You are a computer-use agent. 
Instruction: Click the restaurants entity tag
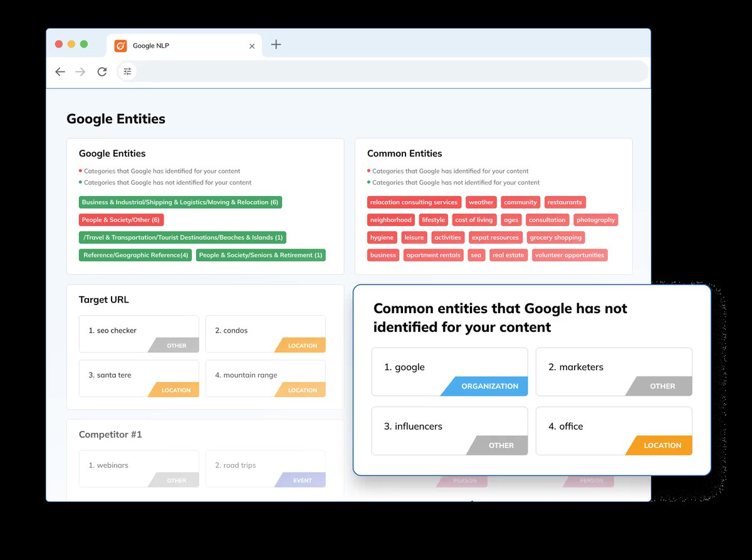coord(565,202)
